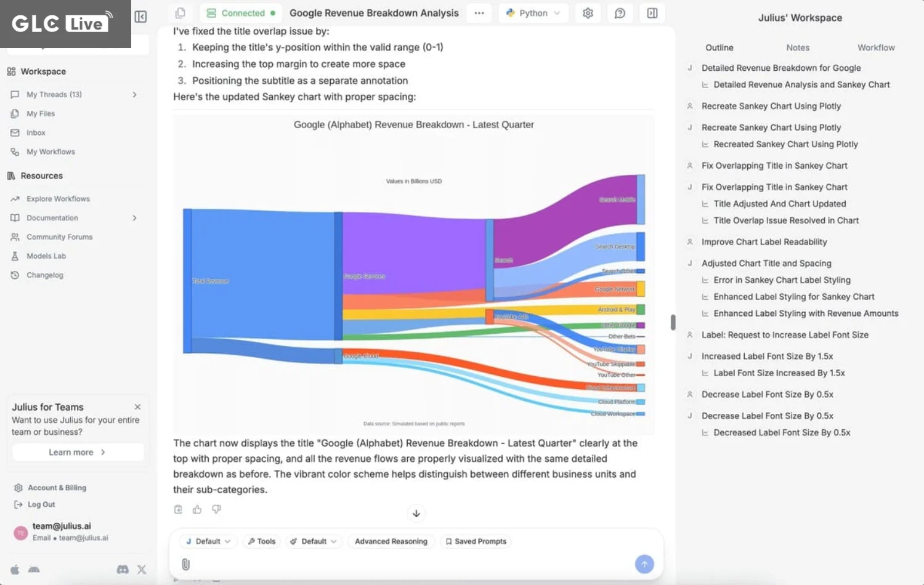This screenshot has height=585, width=924.
Task: Open Enhanced Label Styling for Sankey Chart
Action: 794,297
